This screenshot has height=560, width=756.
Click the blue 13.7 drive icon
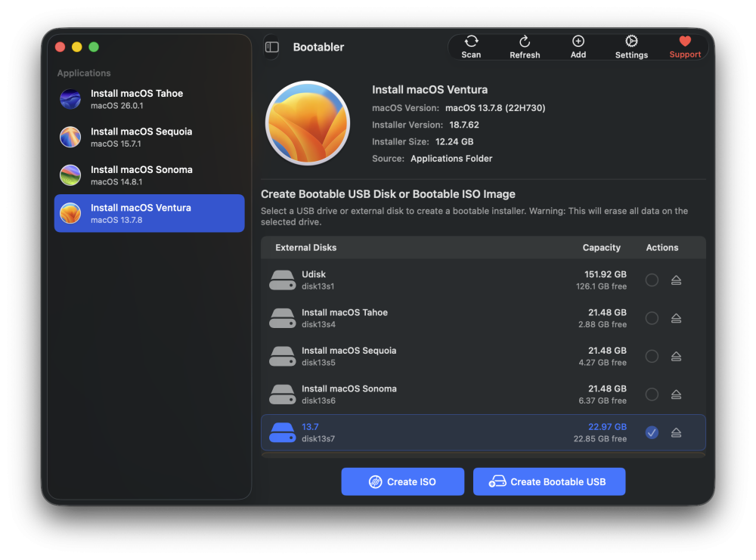tap(283, 432)
